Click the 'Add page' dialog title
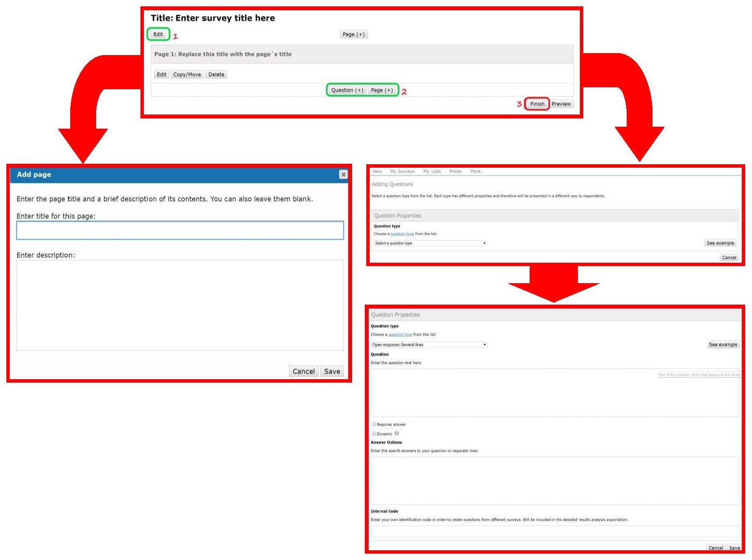This screenshot has width=752, height=560. [x=34, y=174]
